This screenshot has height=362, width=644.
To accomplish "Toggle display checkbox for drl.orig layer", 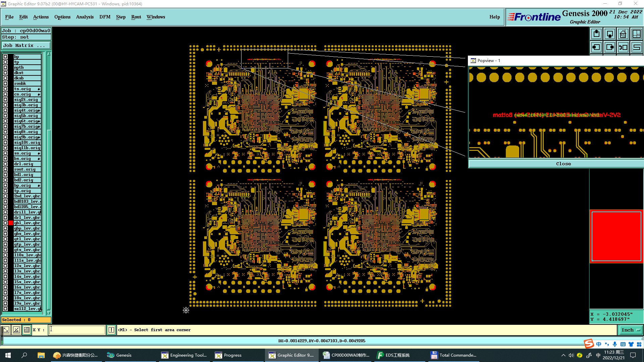I will pos(5,164).
